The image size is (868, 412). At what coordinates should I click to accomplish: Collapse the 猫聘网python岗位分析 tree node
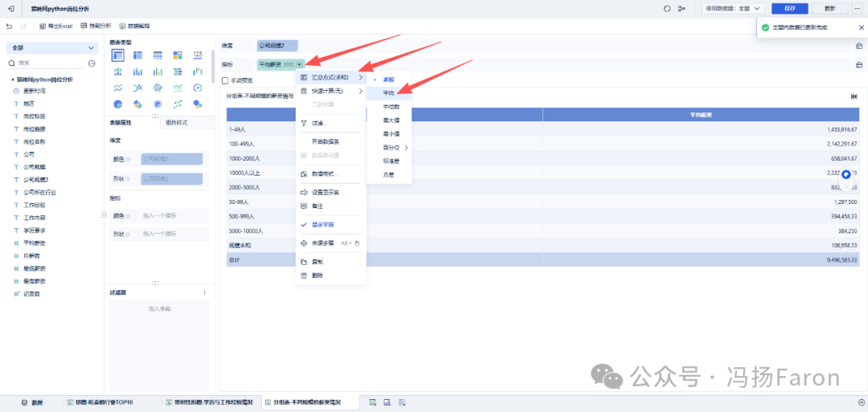[x=12, y=80]
